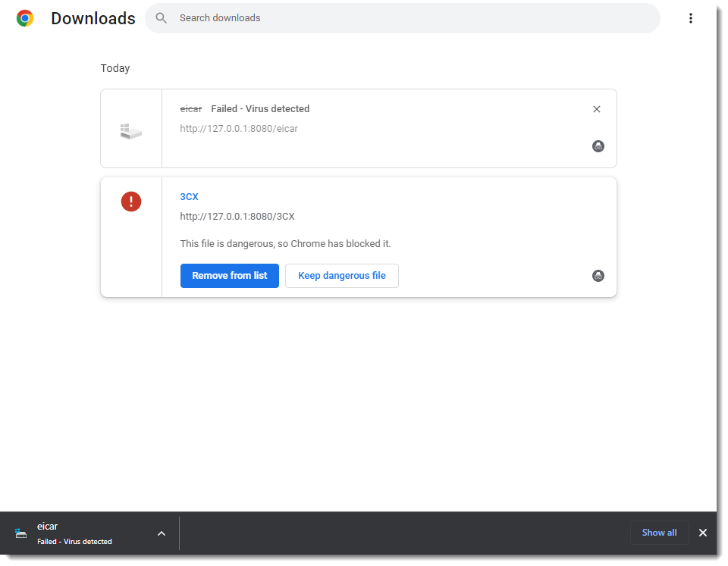
Task: Click the red warning icon beside 3CX
Action: point(131,202)
